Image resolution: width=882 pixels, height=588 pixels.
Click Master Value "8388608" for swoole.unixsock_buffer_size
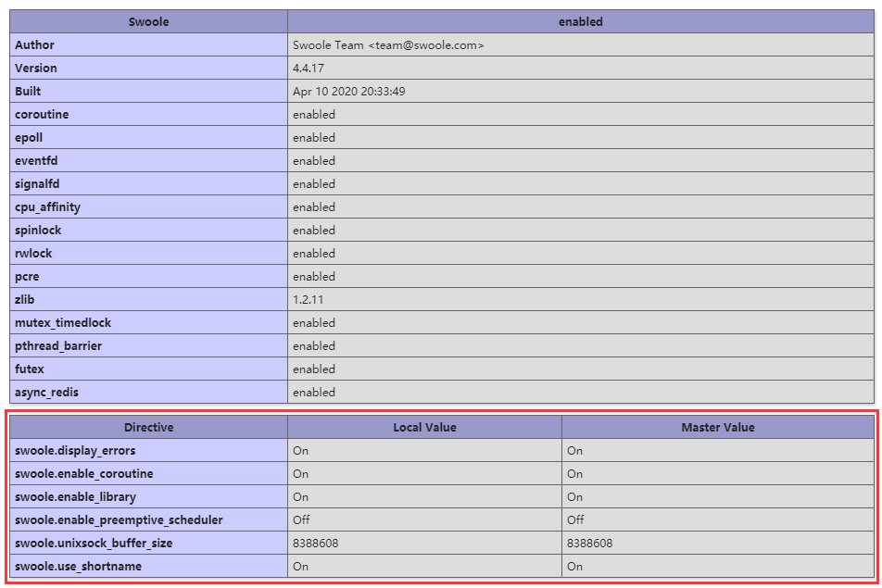589,543
